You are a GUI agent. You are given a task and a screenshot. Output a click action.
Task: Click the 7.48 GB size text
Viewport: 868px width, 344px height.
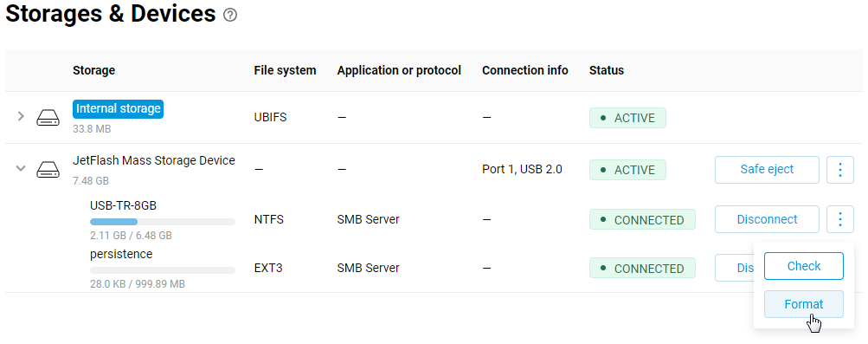(91, 181)
